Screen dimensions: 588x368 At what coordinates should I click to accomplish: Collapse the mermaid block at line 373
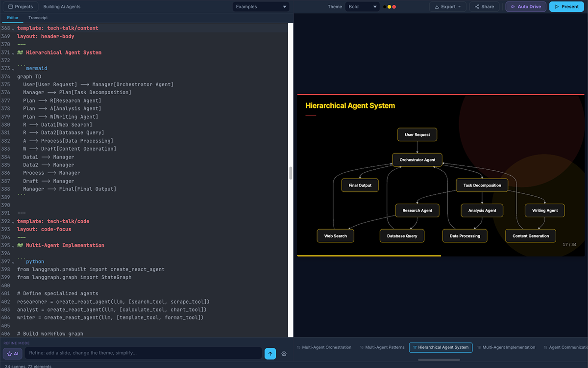(13, 69)
